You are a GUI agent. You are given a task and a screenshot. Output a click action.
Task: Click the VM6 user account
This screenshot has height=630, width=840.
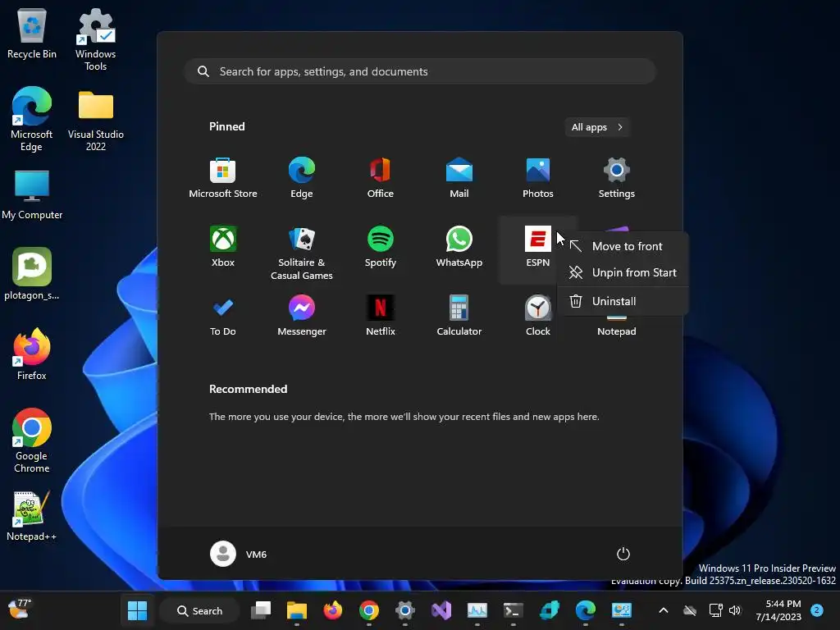coord(239,554)
